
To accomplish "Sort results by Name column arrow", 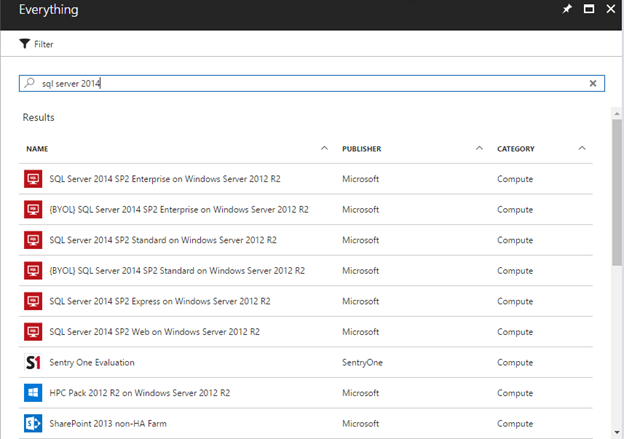I will coord(324,148).
